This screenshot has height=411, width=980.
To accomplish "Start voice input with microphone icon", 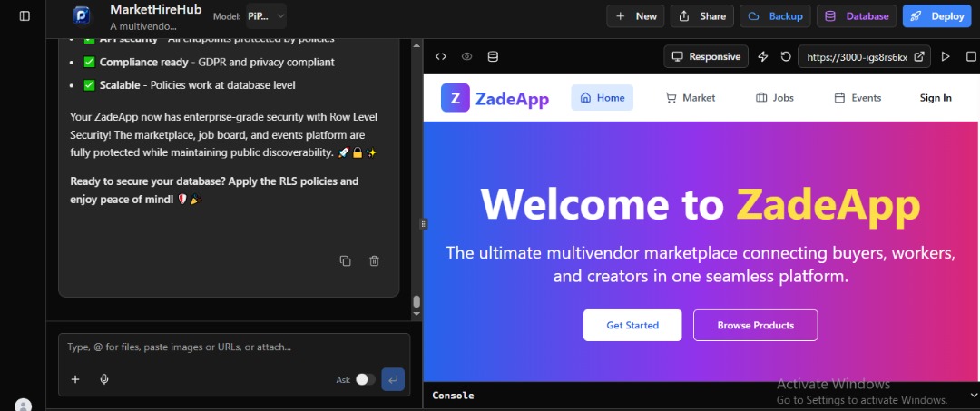I will point(104,379).
